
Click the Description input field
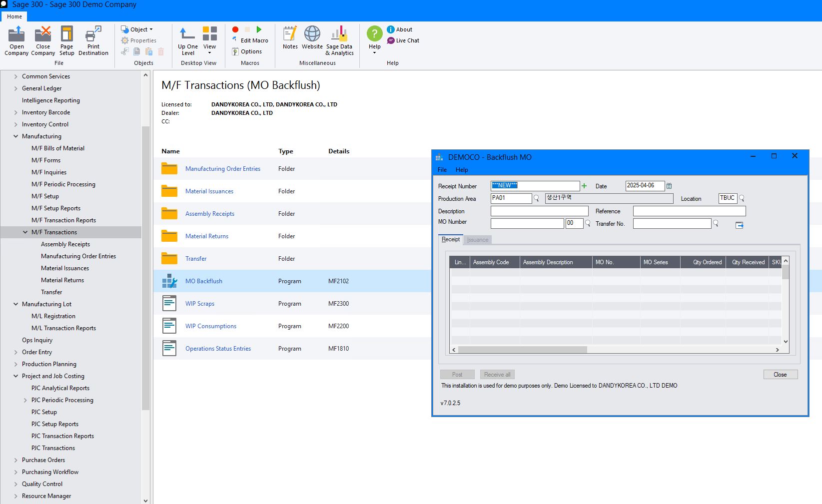click(540, 211)
